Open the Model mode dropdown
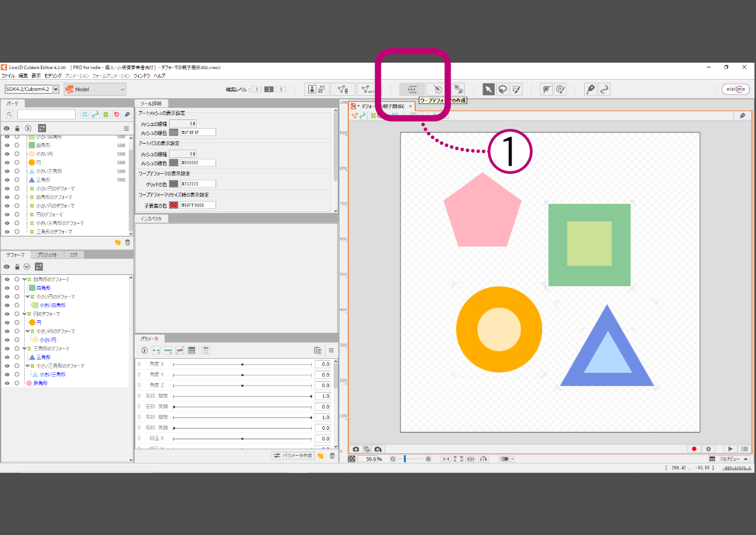Screen dimensions: 756x535 point(95,89)
